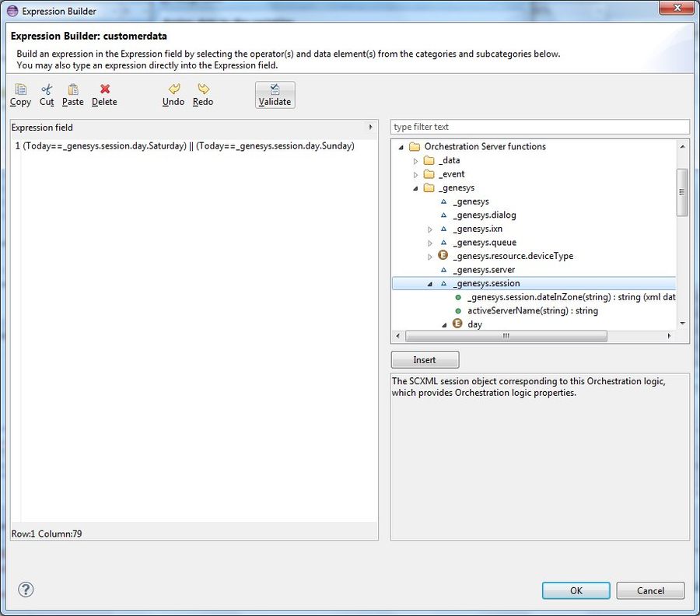Screen dimensions: 700x616
Task: Click the Paste clipboard icon
Action: click(73, 89)
